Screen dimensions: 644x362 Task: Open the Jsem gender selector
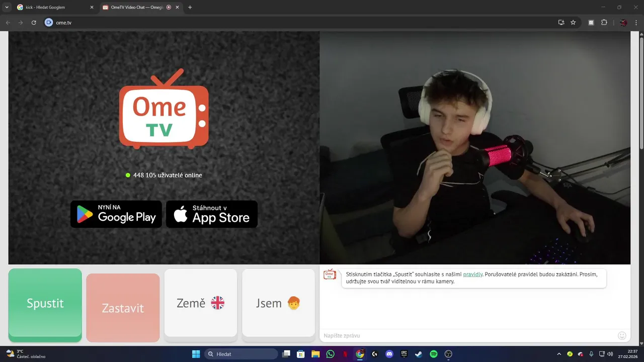click(x=279, y=303)
